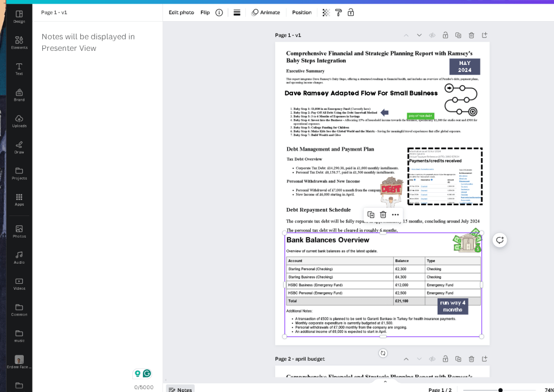Image resolution: width=554 pixels, height=392 pixels.
Task: Open the Uploads panel
Action: point(19,121)
